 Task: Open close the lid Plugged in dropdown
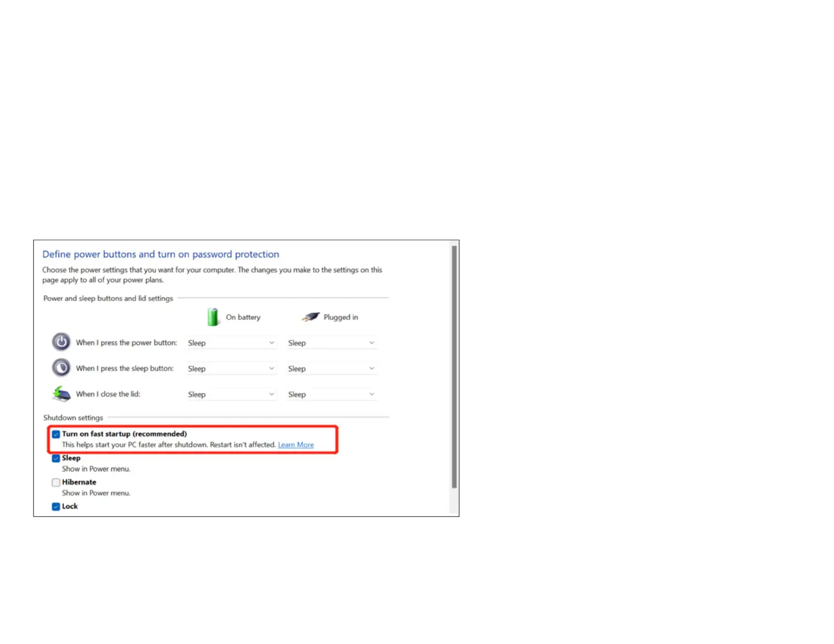(331, 395)
